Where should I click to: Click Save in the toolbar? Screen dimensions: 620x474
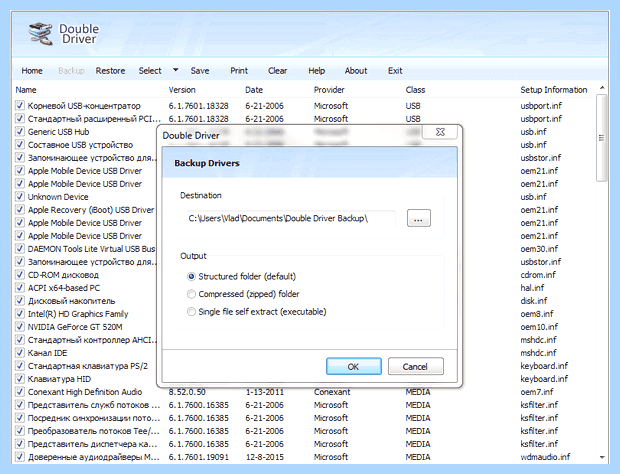coord(200,71)
